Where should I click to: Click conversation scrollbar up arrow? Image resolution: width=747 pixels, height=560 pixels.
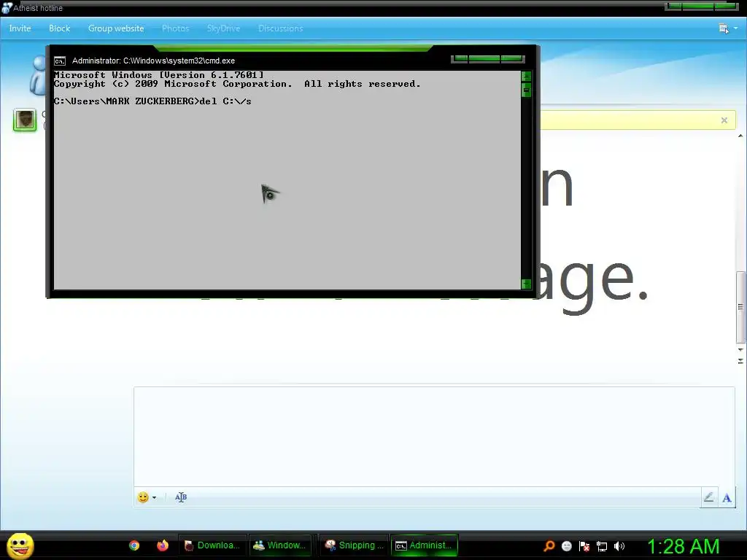coord(740,136)
